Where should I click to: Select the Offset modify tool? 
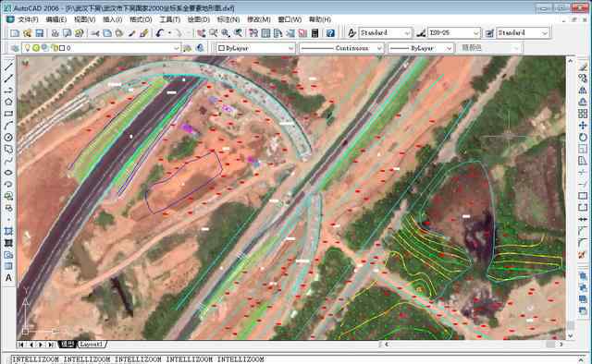point(583,102)
